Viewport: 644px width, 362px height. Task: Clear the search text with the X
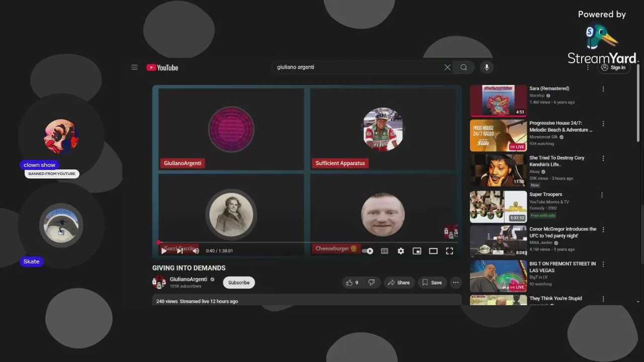pyautogui.click(x=447, y=67)
